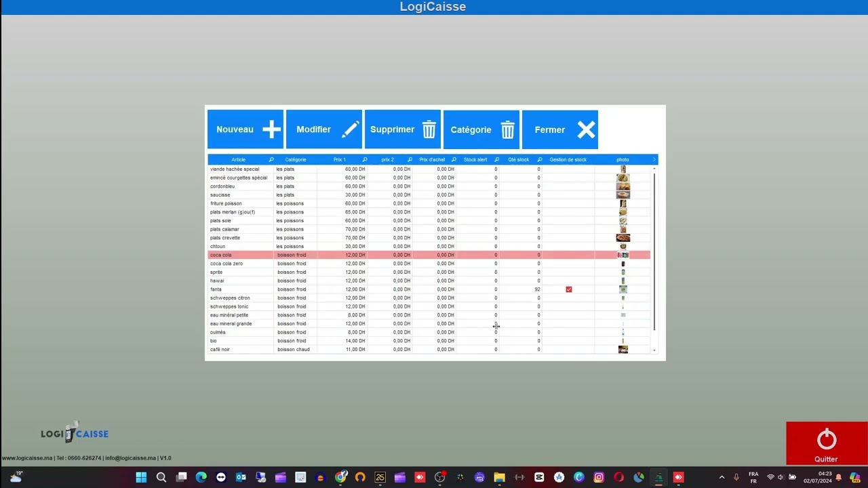868x488 pixels.
Task: Select the 'bio' article row
Action: [429, 341]
